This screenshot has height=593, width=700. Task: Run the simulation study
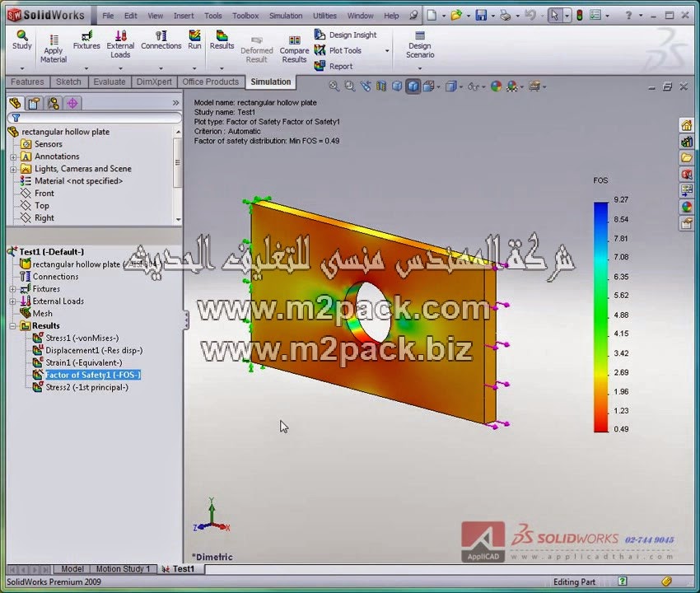[194, 40]
